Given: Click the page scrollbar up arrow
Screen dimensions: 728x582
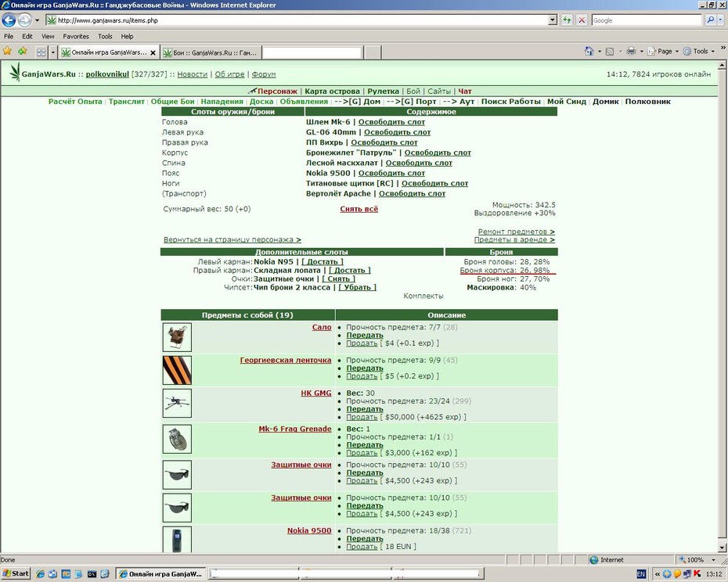Looking at the screenshot, I should [722, 65].
